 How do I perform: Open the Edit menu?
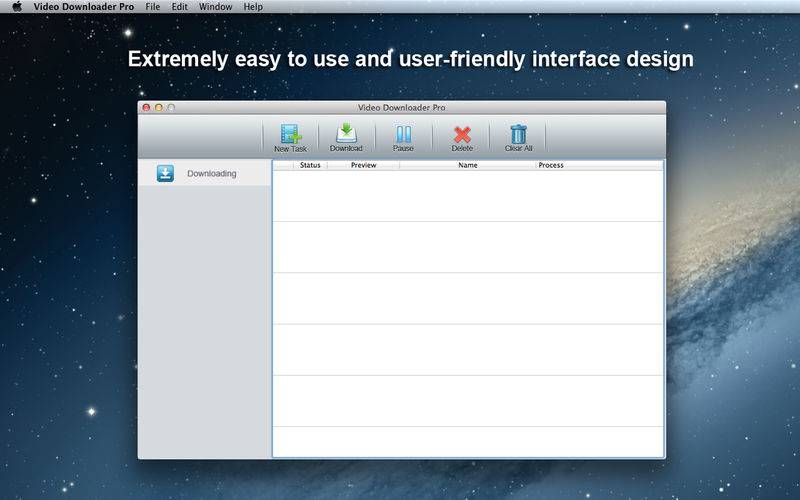click(180, 7)
